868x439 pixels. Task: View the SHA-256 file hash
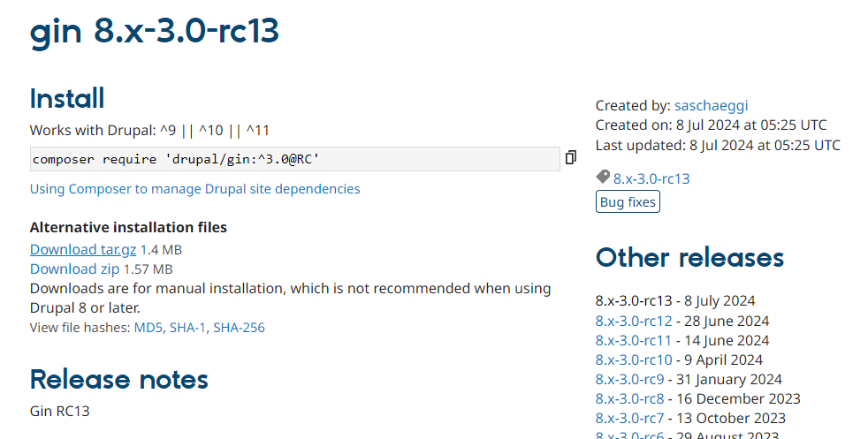click(x=239, y=328)
